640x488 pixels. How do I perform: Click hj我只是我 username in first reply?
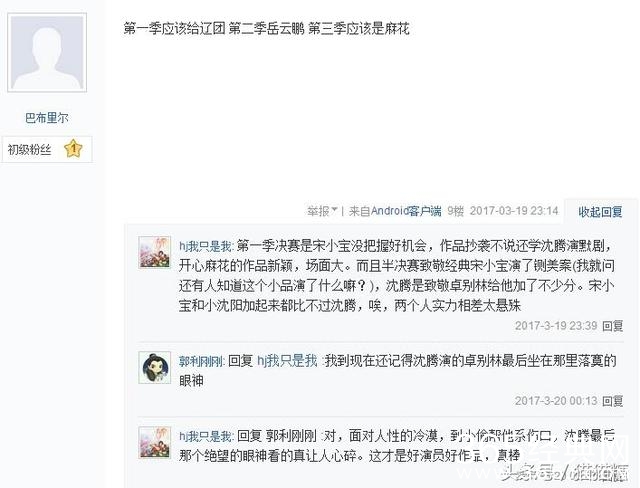206,246
